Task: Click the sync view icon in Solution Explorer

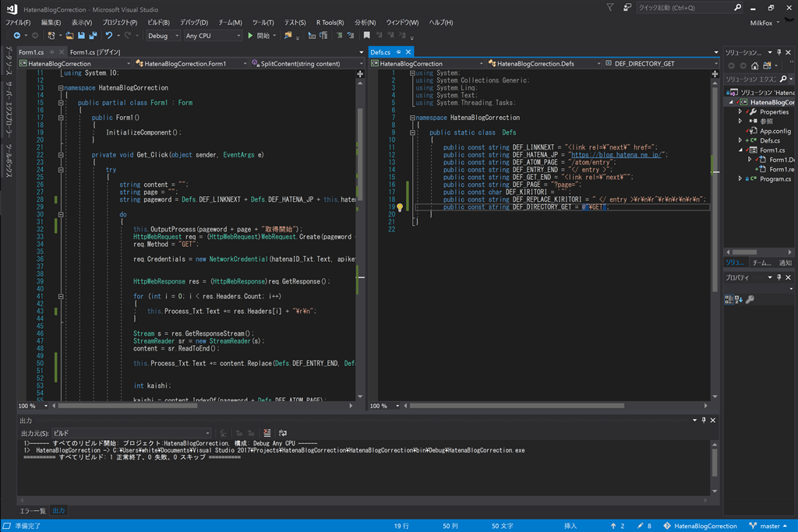Action: point(767,65)
